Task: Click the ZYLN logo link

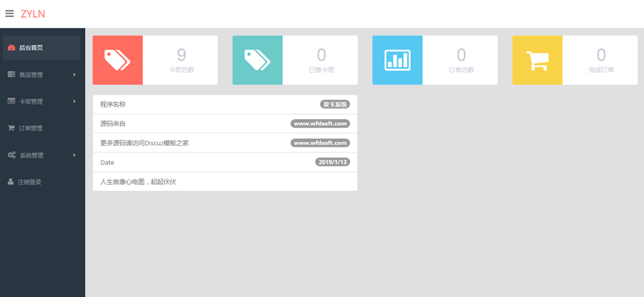Action: (x=33, y=13)
